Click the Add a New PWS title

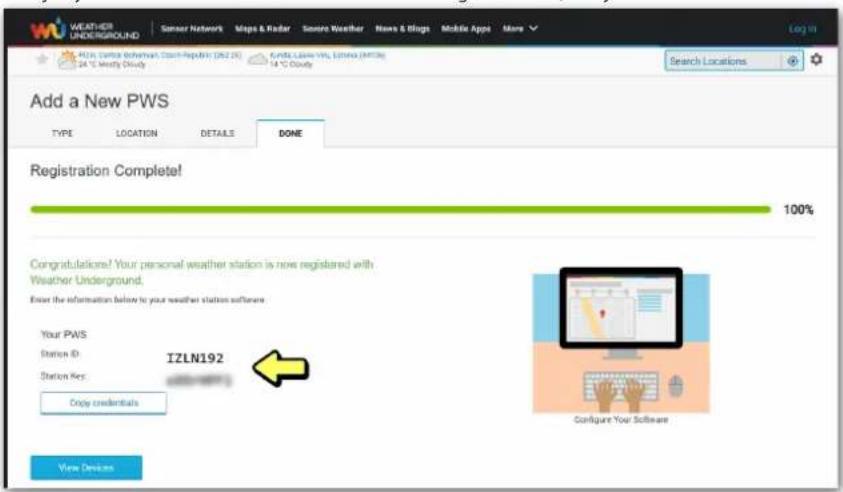click(x=99, y=101)
